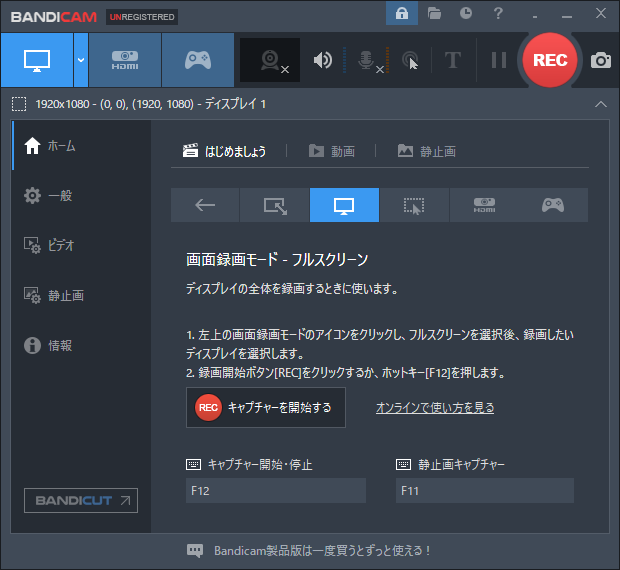Select the highlighted fullscreen mode icon
Image resolution: width=620 pixels, height=570 pixels.
coord(344,205)
